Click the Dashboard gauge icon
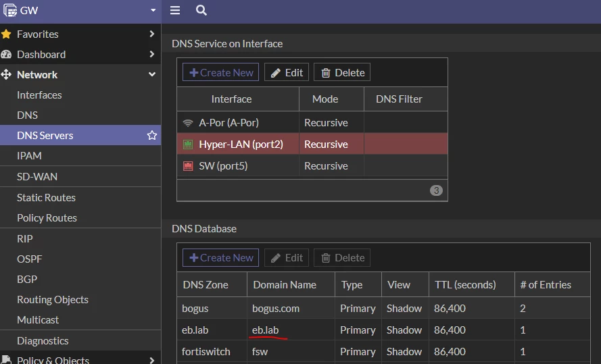The image size is (601, 364). click(6, 54)
